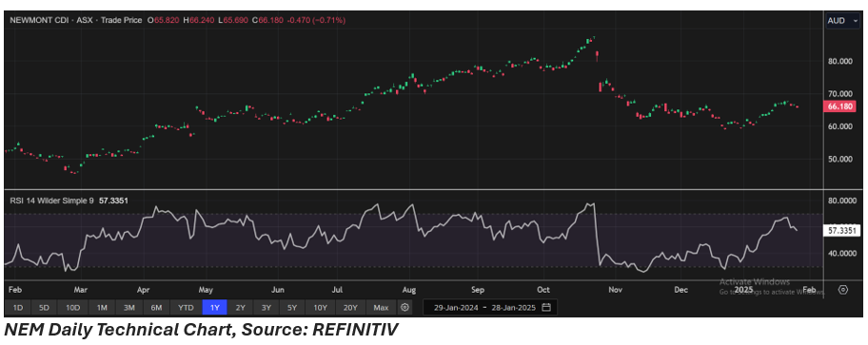Select the 1D time range button
This screenshot has width=868, height=345.
(x=18, y=307)
